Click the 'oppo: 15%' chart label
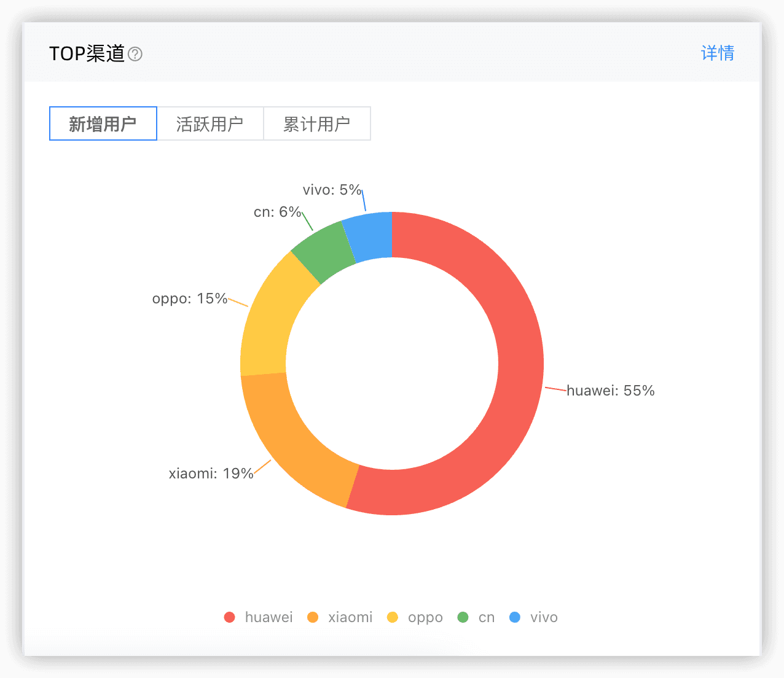 190,298
